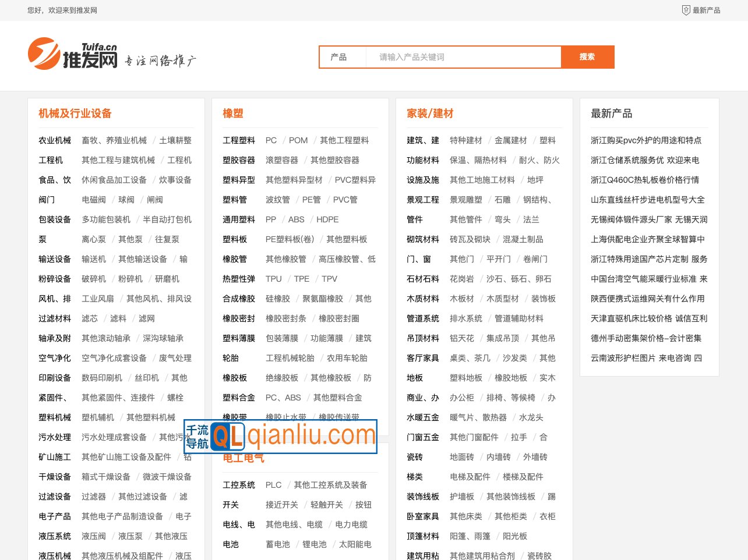Click the 机械及行业设备 section header

[75, 114]
